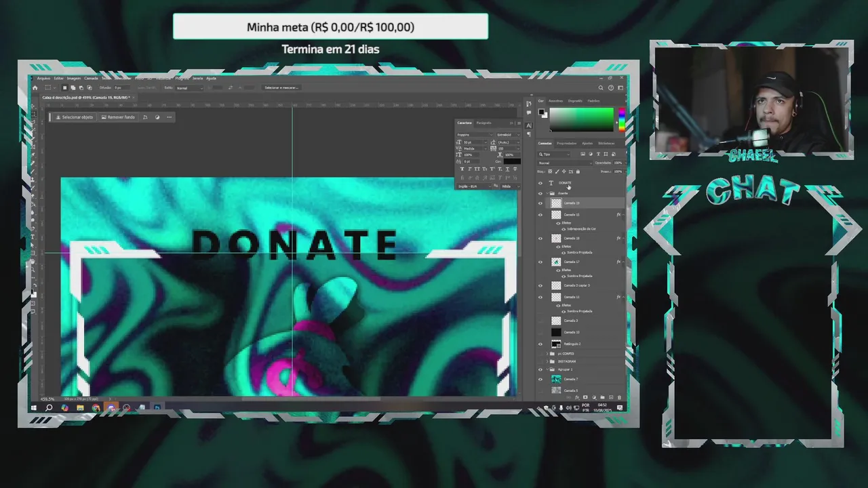868x488 pixels.
Task: Open the Janela menu
Action: click(x=197, y=78)
